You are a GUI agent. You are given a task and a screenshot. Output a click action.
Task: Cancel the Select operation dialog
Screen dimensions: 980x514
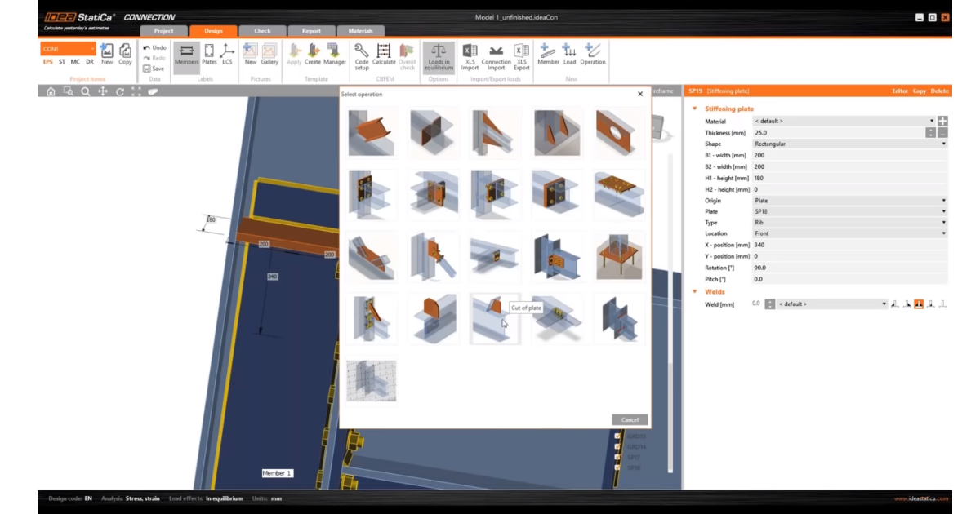pyautogui.click(x=630, y=420)
